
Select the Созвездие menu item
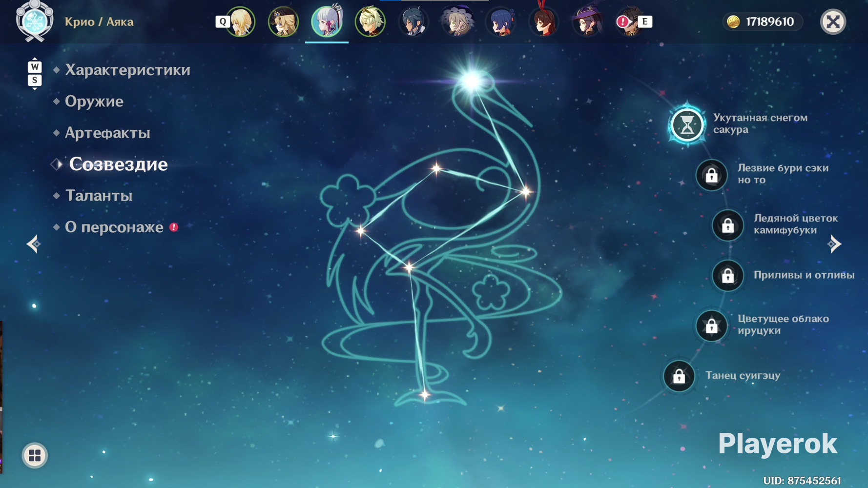tap(118, 164)
